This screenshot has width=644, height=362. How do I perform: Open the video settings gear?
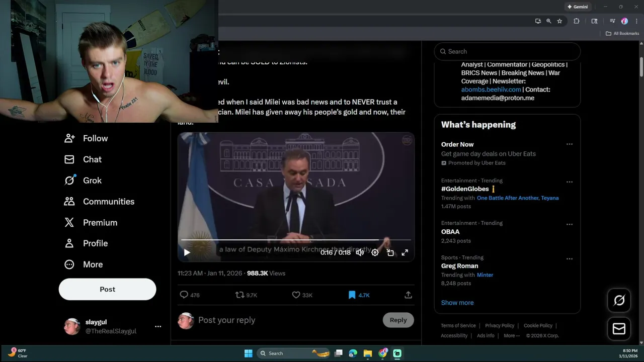(x=375, y=252)
